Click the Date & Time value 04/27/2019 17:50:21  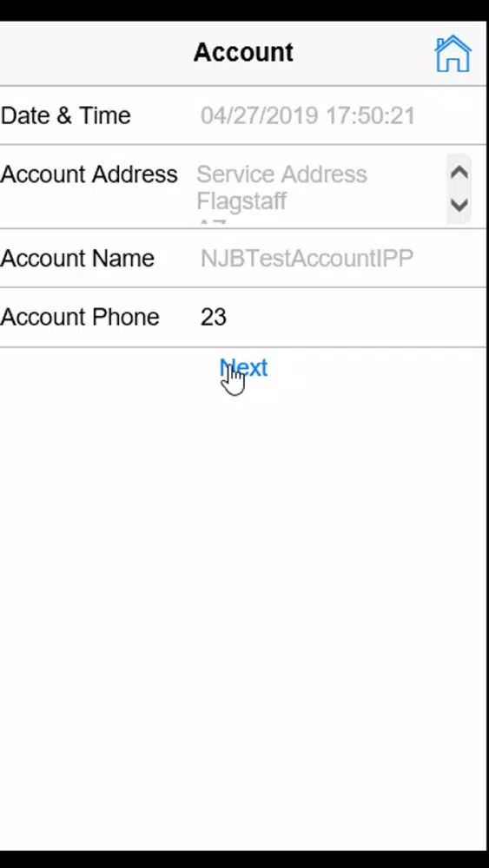[307, 115]
